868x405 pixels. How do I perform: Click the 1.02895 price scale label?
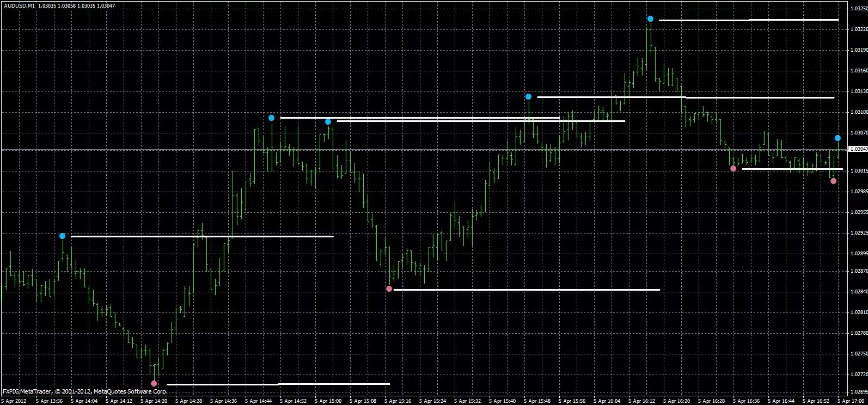point(858,254)
